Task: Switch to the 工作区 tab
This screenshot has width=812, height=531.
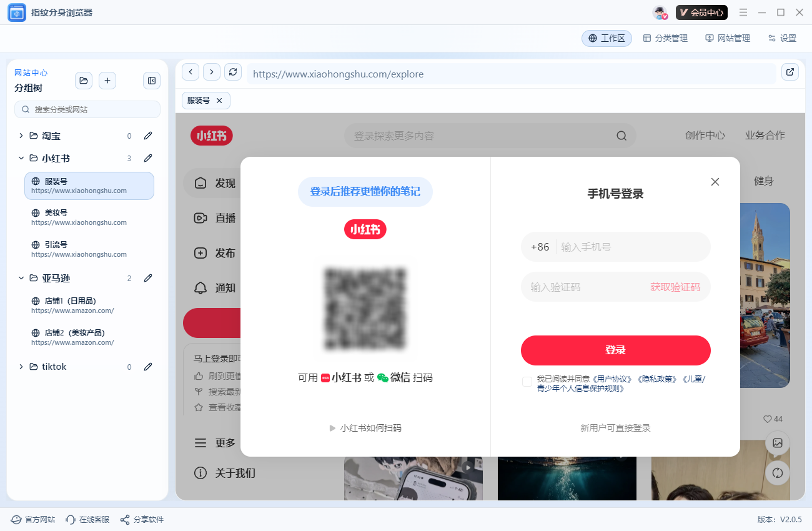Action: 607,38
